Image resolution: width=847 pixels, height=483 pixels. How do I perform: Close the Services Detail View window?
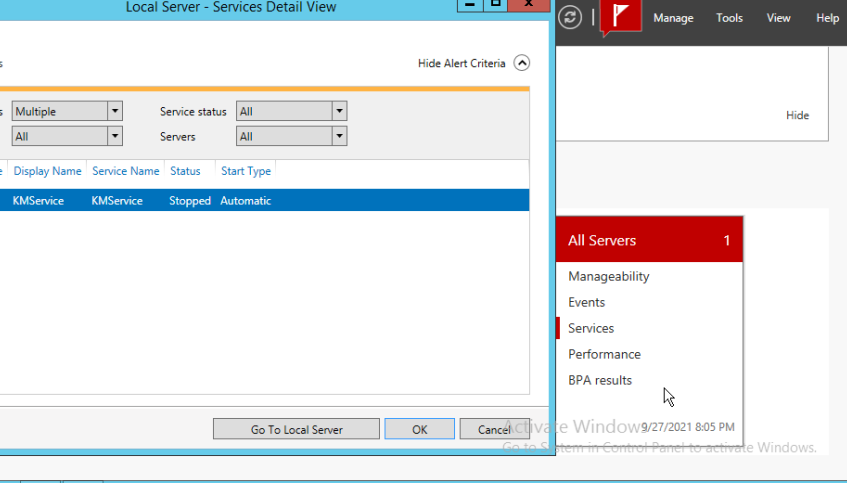coord(529,4)
